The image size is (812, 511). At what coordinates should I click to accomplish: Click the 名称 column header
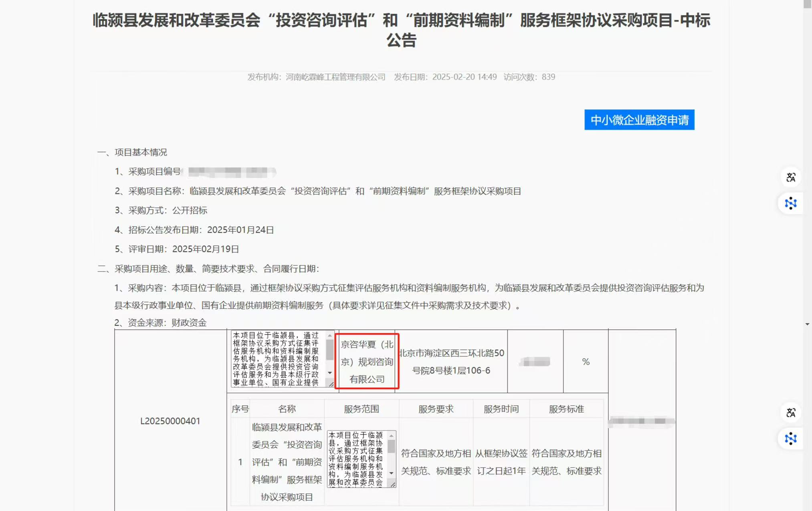pos(287,409)
